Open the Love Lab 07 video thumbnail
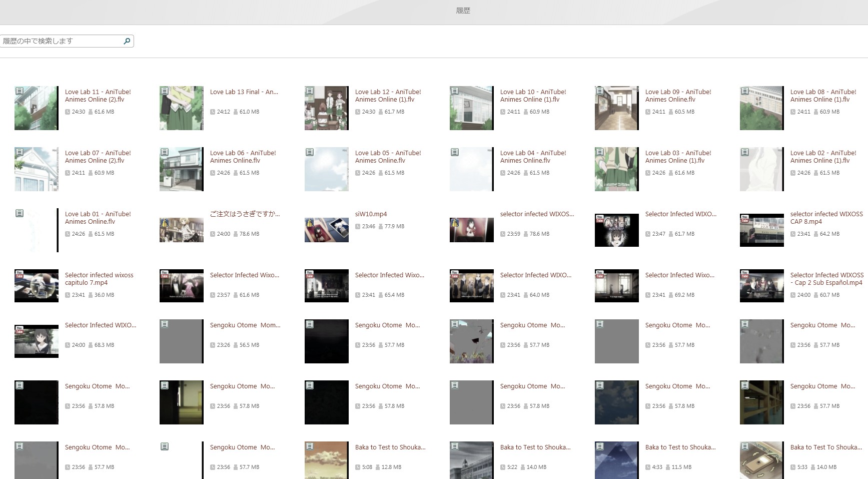Viewport: 868px width, 479px height. coord(37,169)
